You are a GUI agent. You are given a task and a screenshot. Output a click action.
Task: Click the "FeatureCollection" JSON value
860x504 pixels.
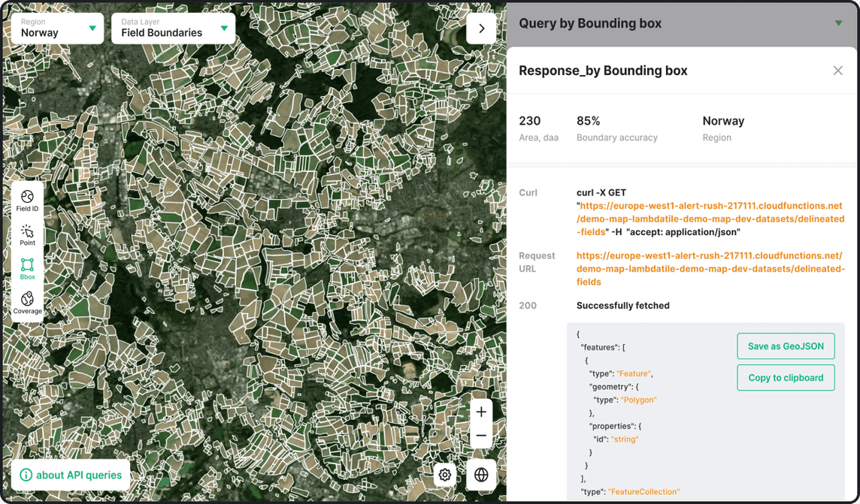point(643,492)
